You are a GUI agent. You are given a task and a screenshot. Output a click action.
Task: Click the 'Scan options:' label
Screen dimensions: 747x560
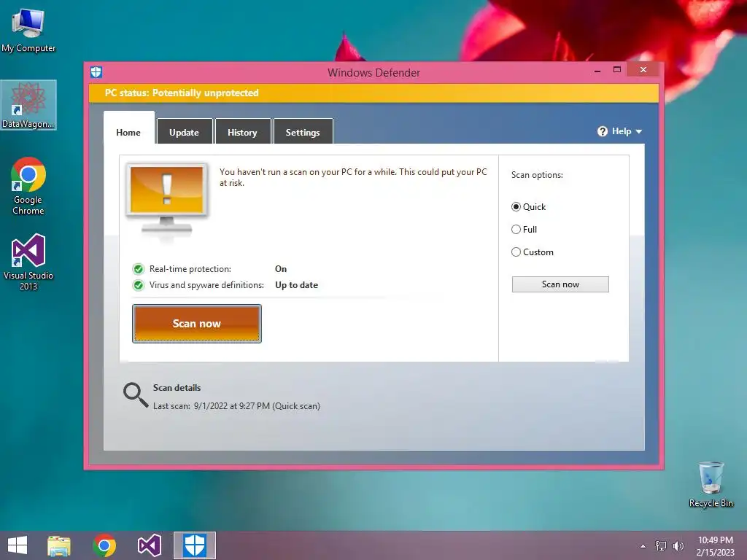[x=537, y=175]
